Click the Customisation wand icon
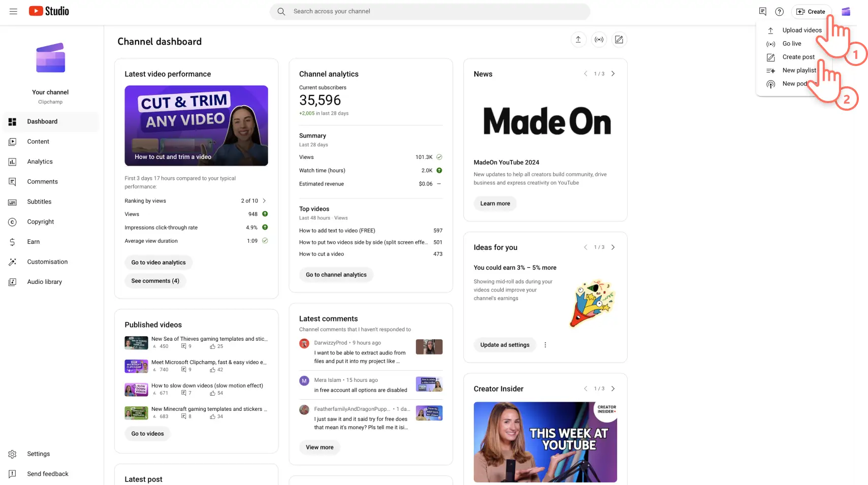Viewport: 868px width, 485px height. [x=12, y=262]
